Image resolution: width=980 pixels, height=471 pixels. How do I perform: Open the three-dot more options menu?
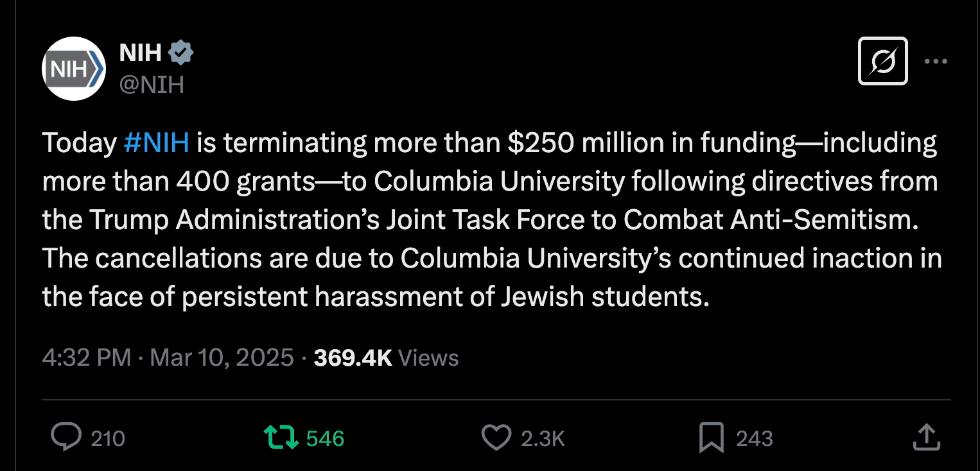click(x=936, y=62)
